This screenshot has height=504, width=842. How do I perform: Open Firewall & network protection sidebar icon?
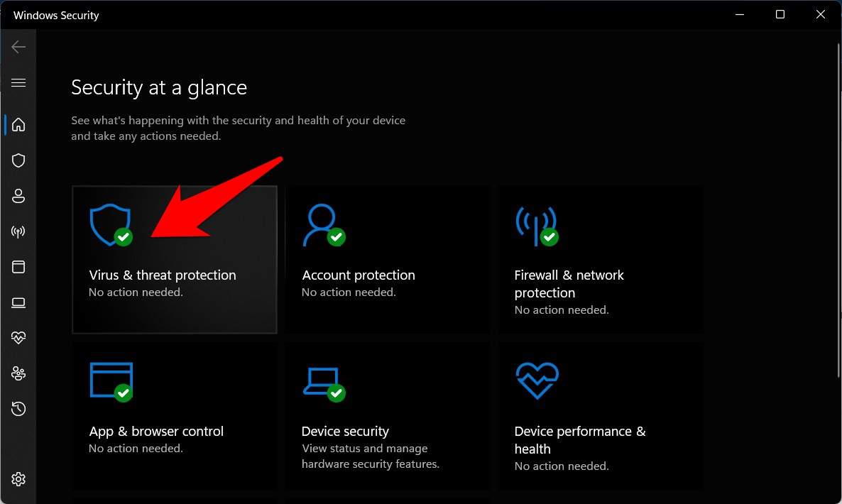pos(18,231)
